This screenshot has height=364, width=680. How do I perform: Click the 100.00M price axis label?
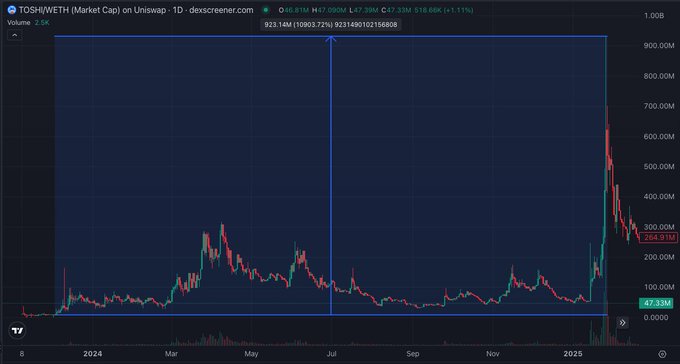pyautogui.click(x=659, y=287)
